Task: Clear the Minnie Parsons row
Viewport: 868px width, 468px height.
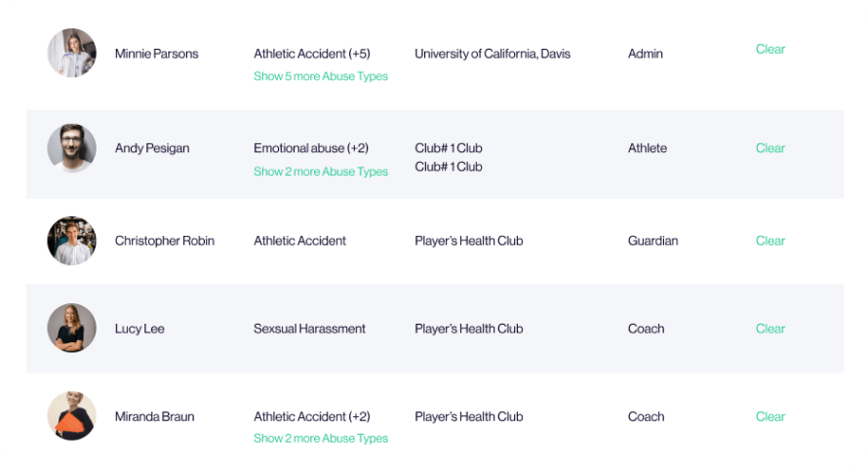Action: (x=770, y=49)
